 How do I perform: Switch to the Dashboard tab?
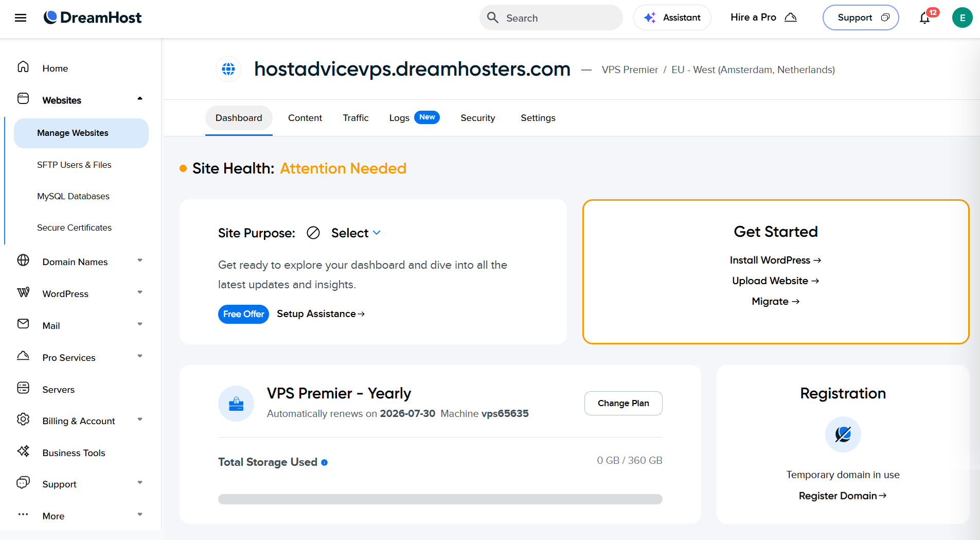tap(239, 118)
